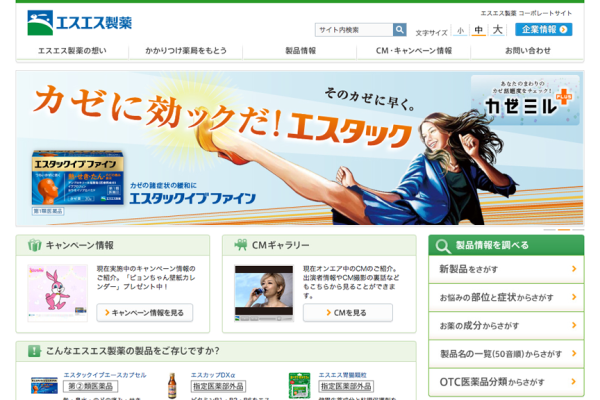Set text size to 中
The width and height of the screenshot is (600, 400).
(478, 30)
